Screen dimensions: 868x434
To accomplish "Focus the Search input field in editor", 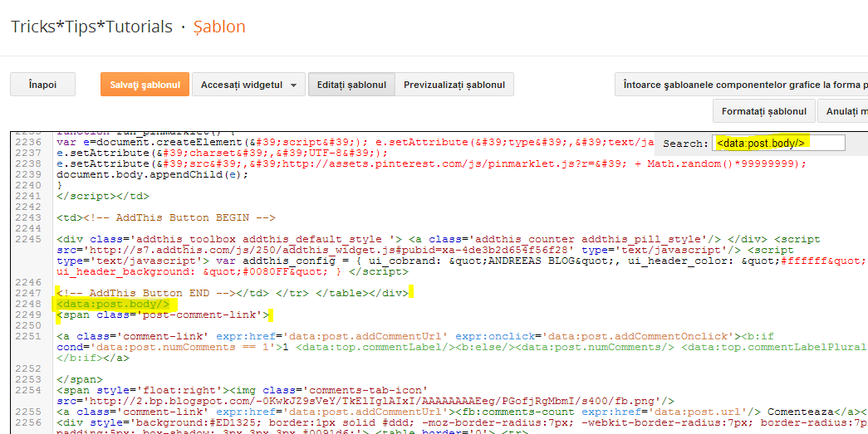I will pos(778,143).
